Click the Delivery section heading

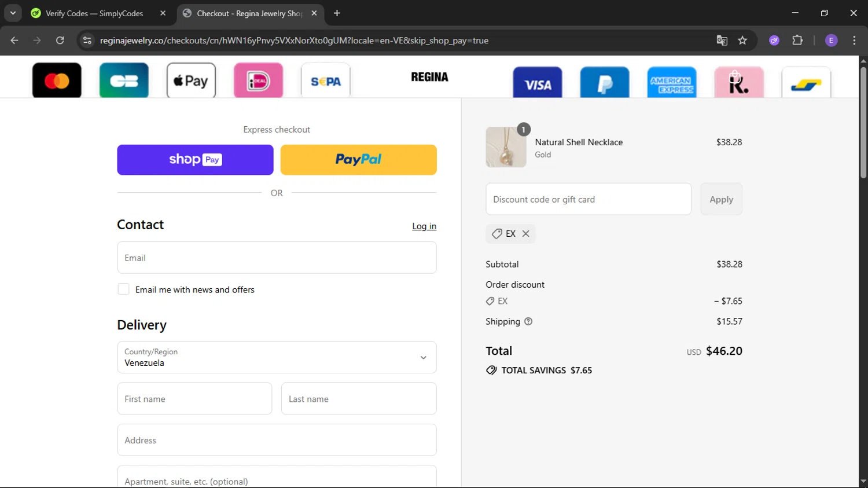pos(142,325)
